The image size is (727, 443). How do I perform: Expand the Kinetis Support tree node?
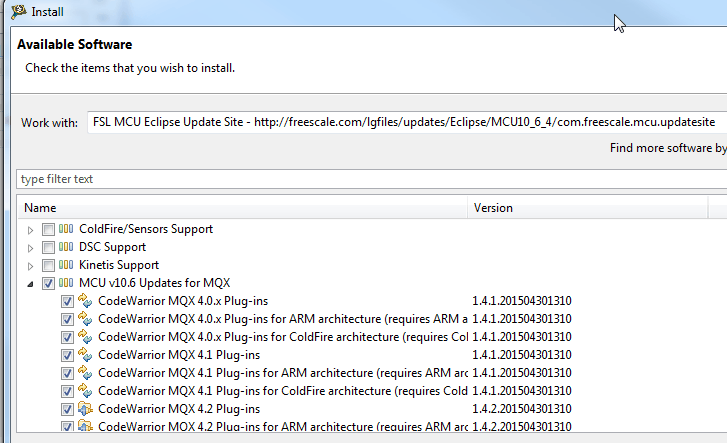pyautogui.click(x=31, y=265)
